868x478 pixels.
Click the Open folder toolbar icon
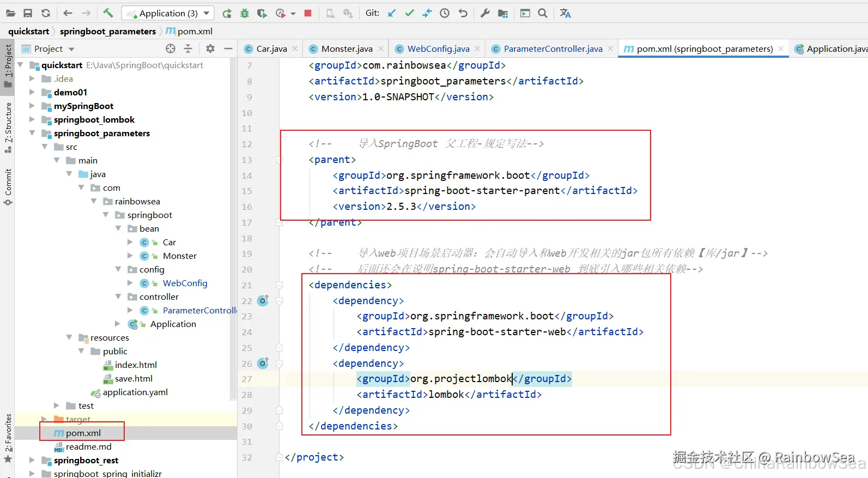coord(11,13)
